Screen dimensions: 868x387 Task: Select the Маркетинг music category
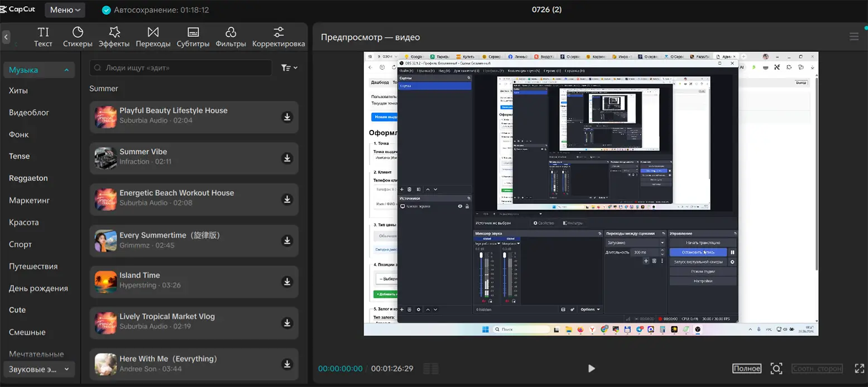[x=30, y=200]
